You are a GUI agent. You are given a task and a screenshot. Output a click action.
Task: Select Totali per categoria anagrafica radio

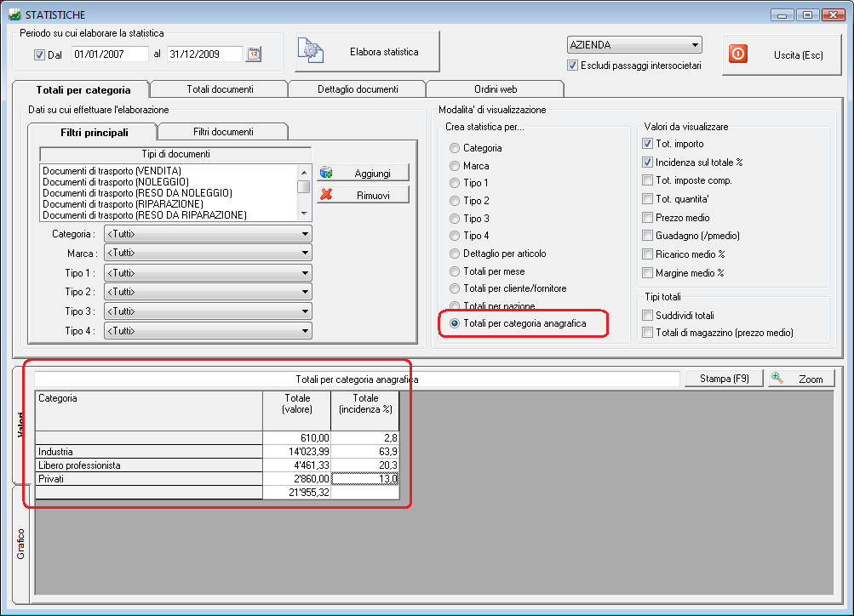454,323
